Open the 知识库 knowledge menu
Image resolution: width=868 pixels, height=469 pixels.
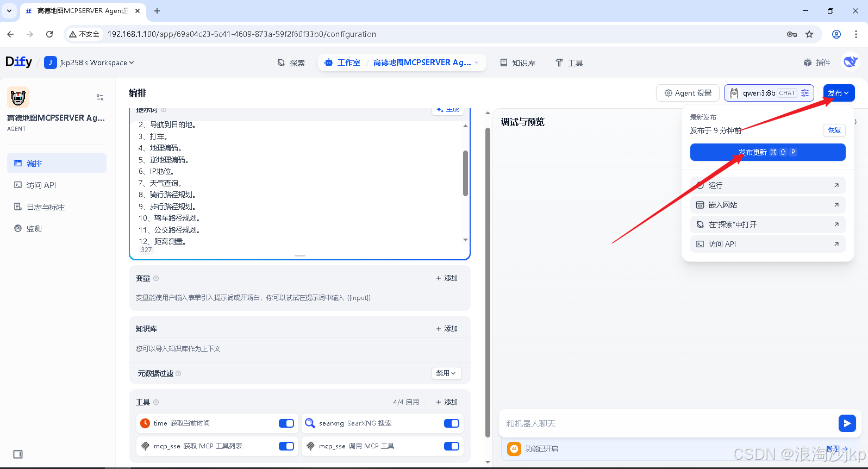pos(518,62)
